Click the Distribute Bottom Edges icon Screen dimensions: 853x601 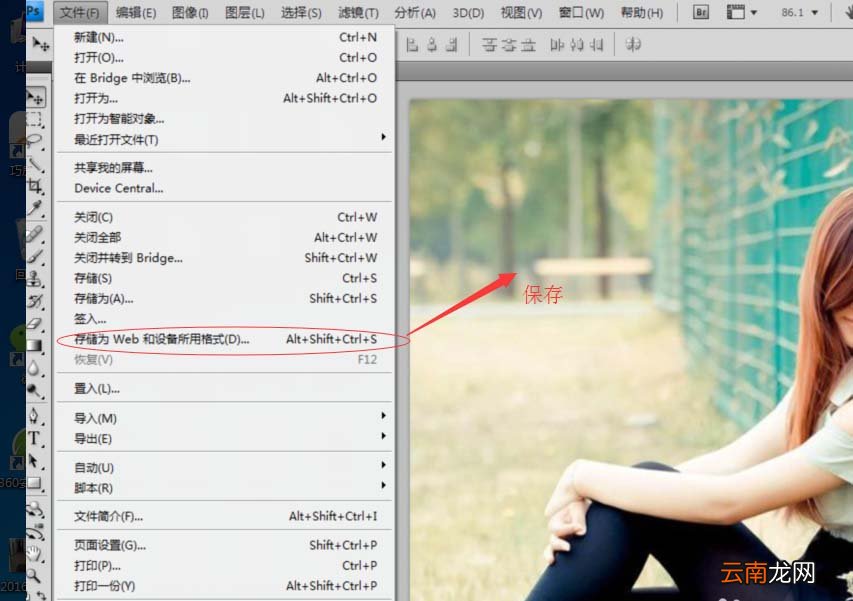pos(528,45)
